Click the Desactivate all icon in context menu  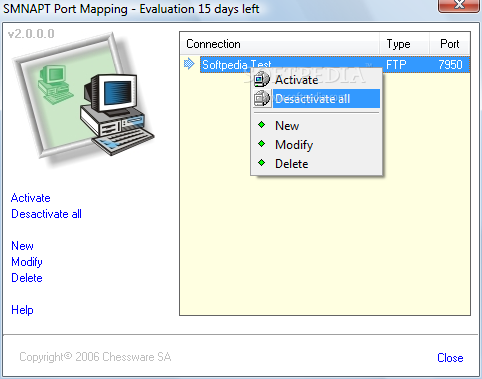pos(262,99)
